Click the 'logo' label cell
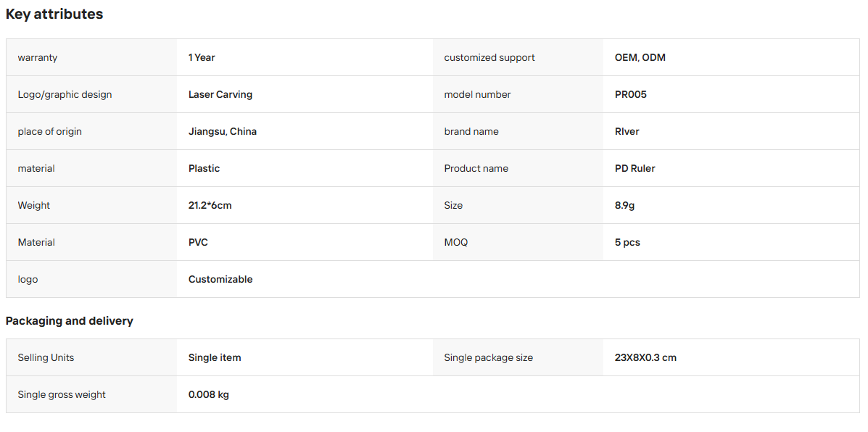The height and width of the screenshot is (432, 868). point(92,279)
